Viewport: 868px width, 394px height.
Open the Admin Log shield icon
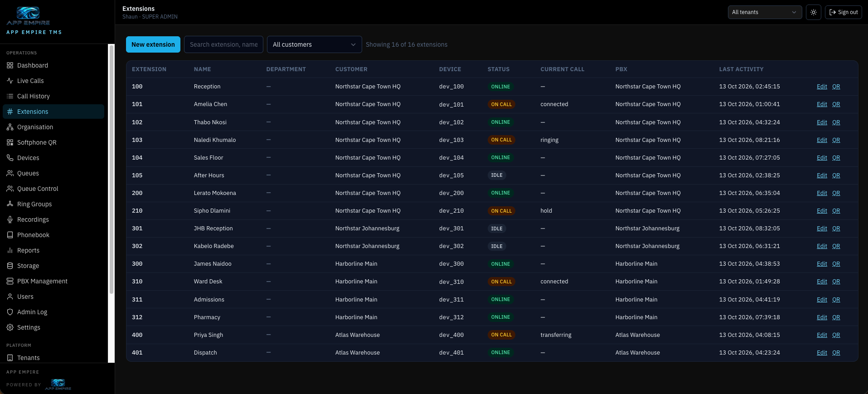(x=10, y=312)
